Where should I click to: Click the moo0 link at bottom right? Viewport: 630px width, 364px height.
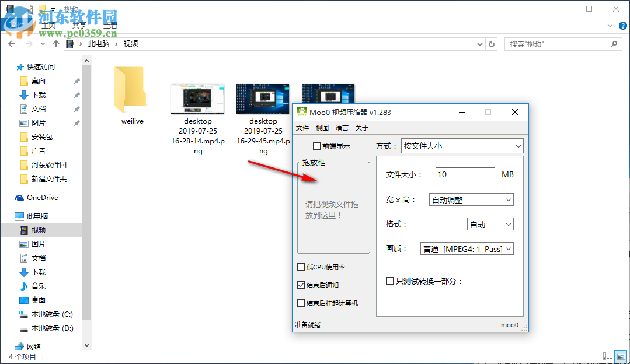click(509, 324)
